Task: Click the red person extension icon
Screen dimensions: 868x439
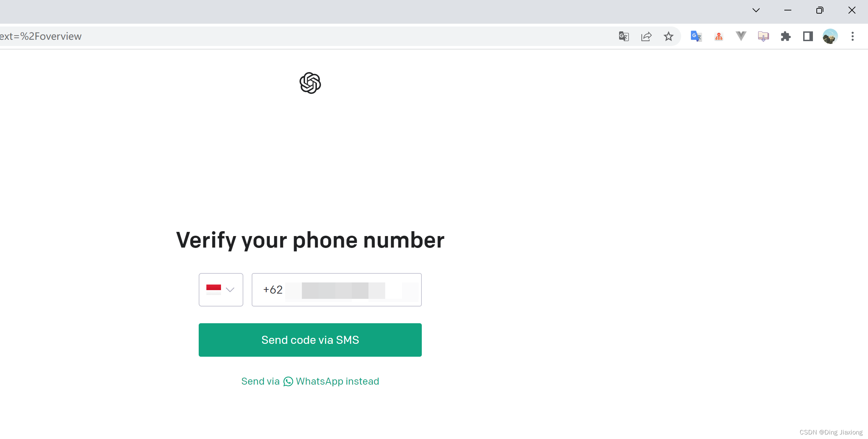Action: [718, 36]
